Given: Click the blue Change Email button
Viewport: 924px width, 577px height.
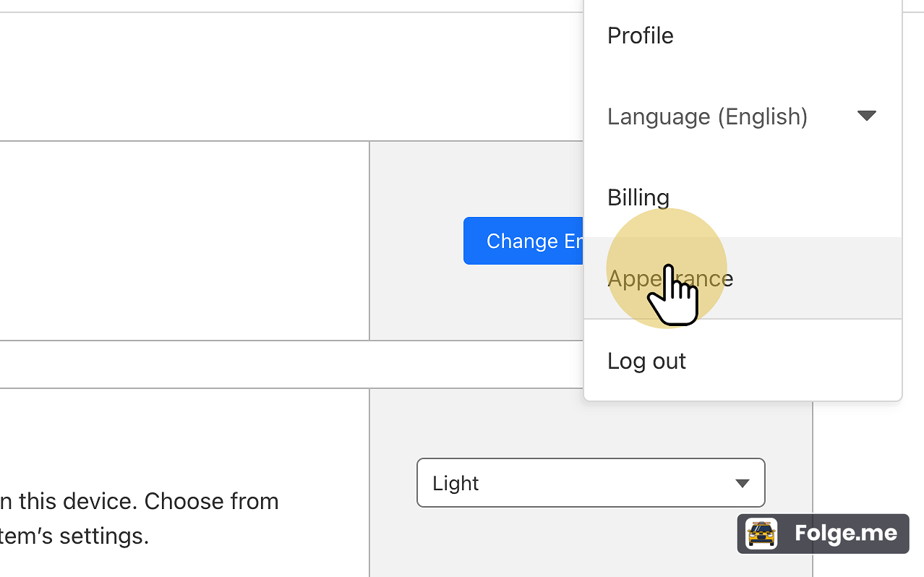Looking at the screenshot, I should [x=523, y=241].
